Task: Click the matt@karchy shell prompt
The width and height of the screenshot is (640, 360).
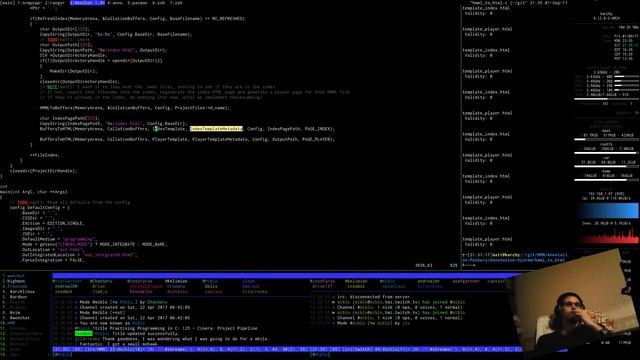Action: pyautogui.click(x=514, y=257)
